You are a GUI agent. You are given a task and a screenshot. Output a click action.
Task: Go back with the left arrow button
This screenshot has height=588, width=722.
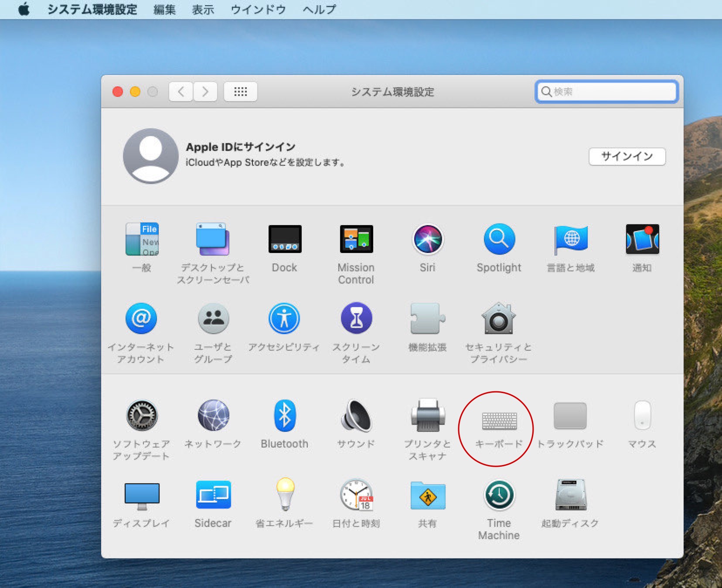tap(181, 92)
